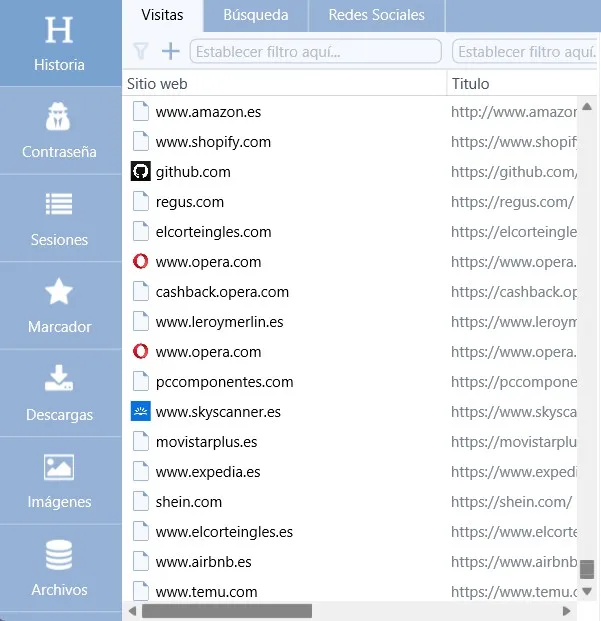Screen dimensions: 601x621
Task: Click the https://movistarplu title cell
Action: pyautogui.click(x=514, y=442)
